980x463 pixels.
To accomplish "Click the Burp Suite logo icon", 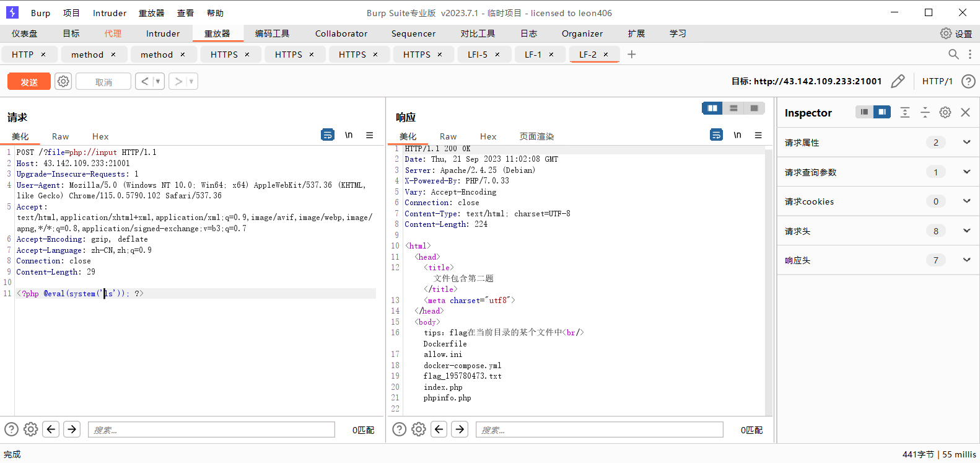I will pyautogui.click(x=12, y=12).
